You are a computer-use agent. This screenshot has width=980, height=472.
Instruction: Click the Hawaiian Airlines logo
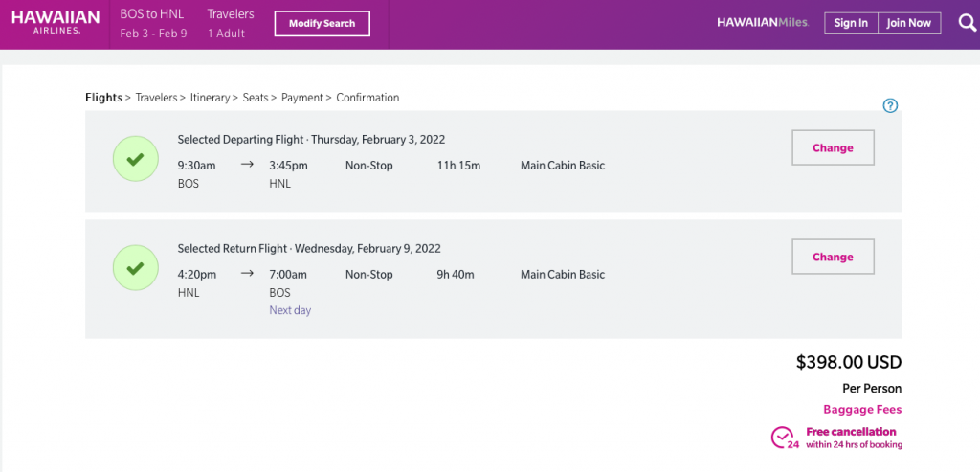(56, 23)
